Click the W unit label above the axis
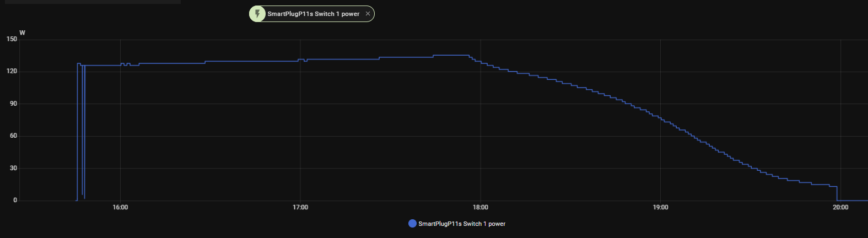The width and height of the screenshot is (868, 238). coord(22,33)
